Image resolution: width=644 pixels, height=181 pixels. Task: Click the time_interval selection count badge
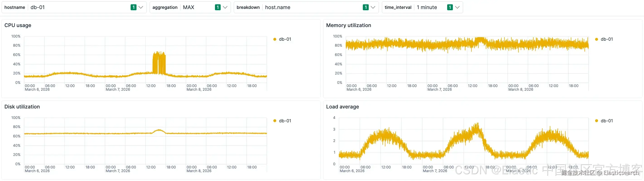[x=450, y=7]
